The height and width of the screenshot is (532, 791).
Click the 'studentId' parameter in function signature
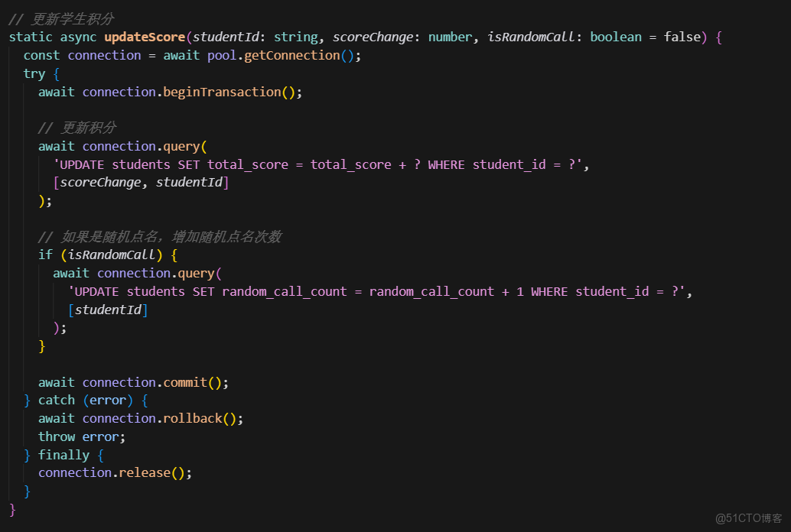226,37
